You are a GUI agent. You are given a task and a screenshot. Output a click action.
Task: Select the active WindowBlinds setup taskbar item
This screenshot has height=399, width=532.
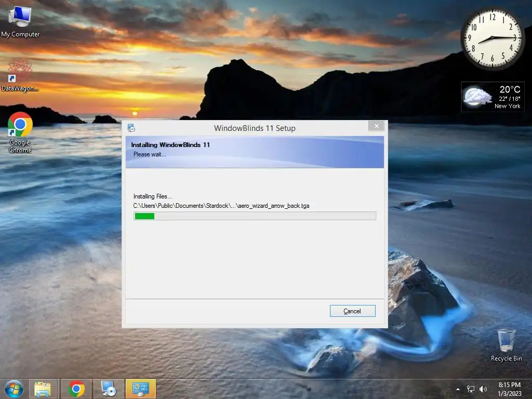pyautogui.click(x=141, y=389)
